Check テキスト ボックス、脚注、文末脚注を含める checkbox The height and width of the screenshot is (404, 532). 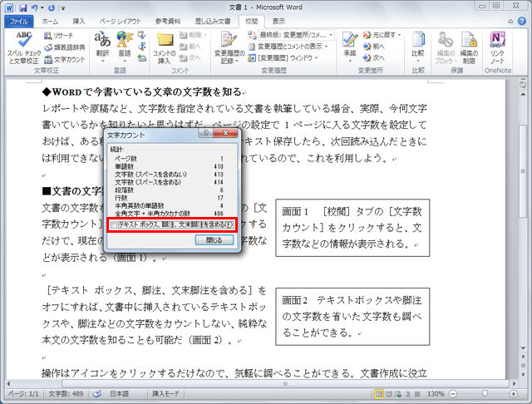pyautogui.click(x=115, y=225)
